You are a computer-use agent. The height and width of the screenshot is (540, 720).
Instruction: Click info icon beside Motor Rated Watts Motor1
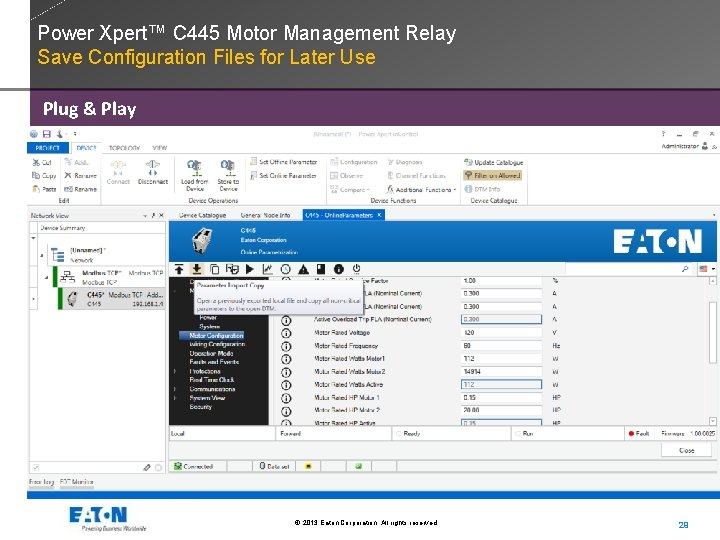(286, 359)
